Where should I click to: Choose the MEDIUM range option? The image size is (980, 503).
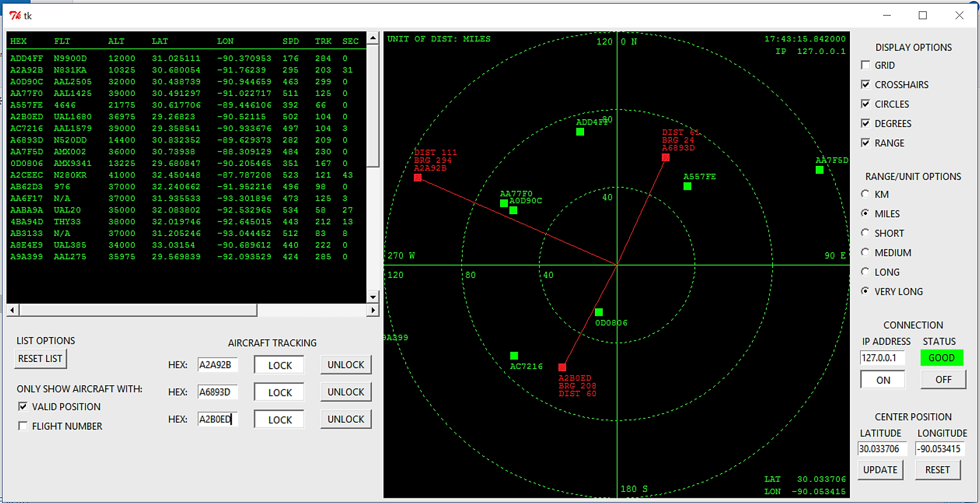pyautogui.click(x=865, y=252)
